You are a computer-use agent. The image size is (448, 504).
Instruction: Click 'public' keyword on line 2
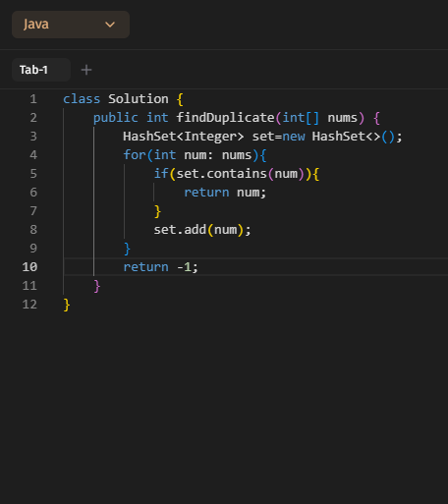tap(116, 118)
